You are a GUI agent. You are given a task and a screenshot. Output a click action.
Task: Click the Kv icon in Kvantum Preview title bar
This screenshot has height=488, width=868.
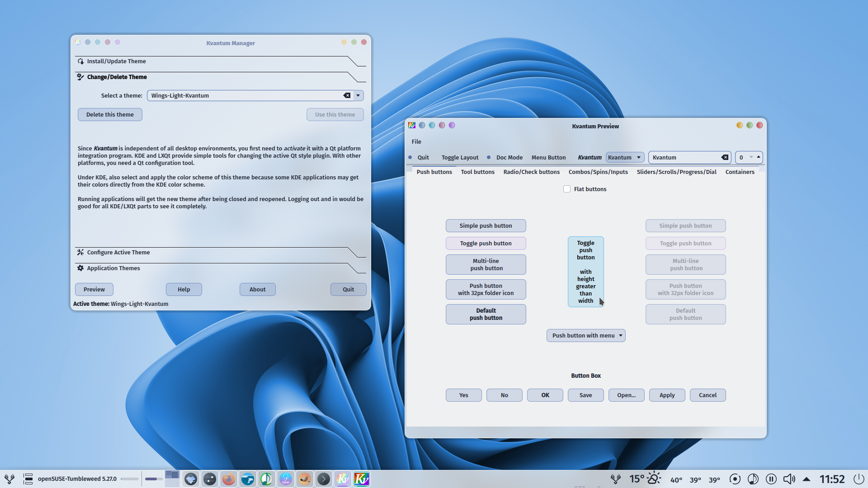point(412,125)
